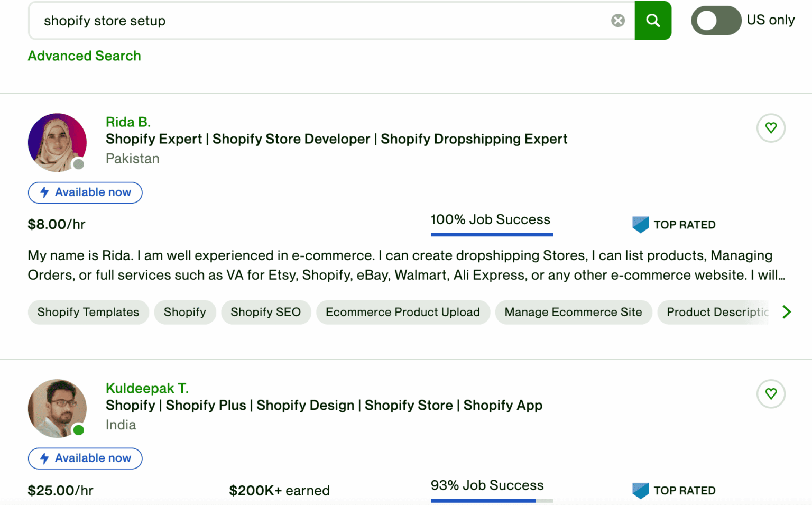Click the lightning bolt on Rida's availability badge
The width and height of the screenshot is (812, 505).
[x=44, y=192]
